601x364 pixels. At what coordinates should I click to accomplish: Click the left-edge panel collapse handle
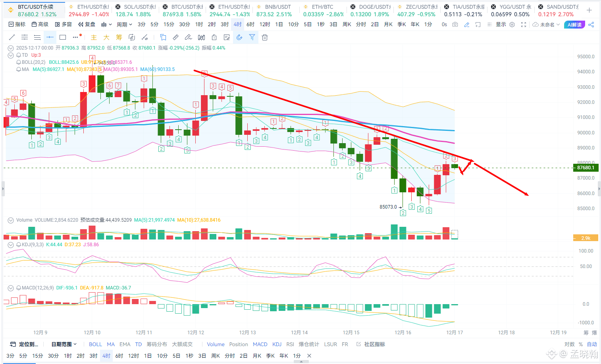(x=3, y=189)
